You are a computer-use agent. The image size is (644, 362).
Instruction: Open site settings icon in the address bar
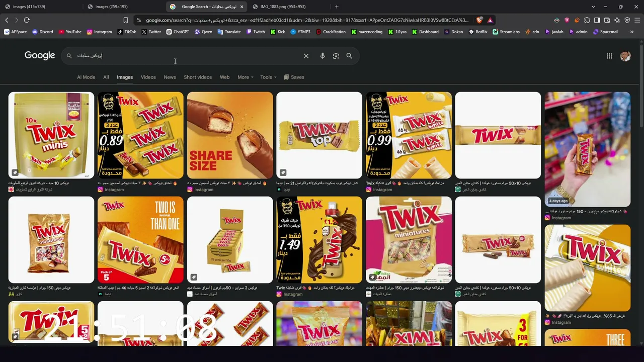(138, 20)
